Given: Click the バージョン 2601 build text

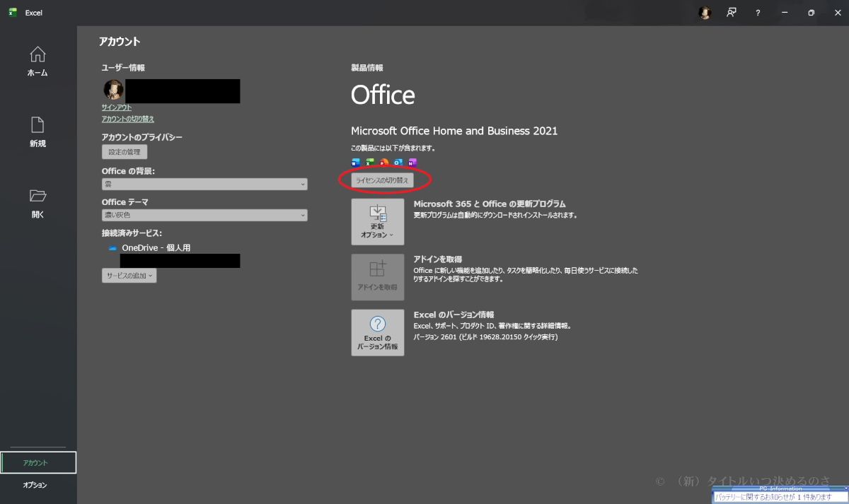Looking at the screenshot, I should [485, 337].
